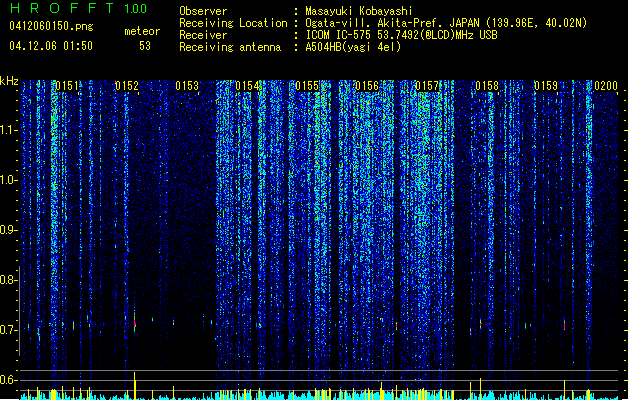Click the Receiving antenna label
This screenshot has width=629, height=400.
coord(230,47)
